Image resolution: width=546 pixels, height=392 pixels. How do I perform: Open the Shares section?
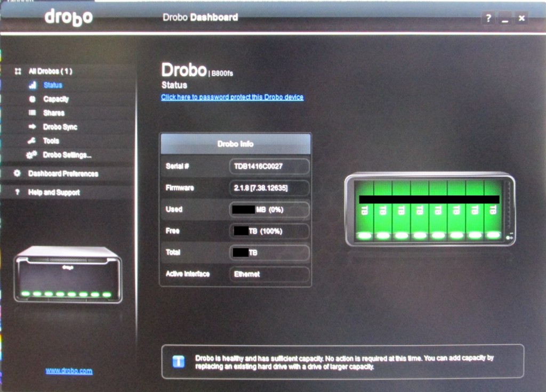click(x=54, y=113)
